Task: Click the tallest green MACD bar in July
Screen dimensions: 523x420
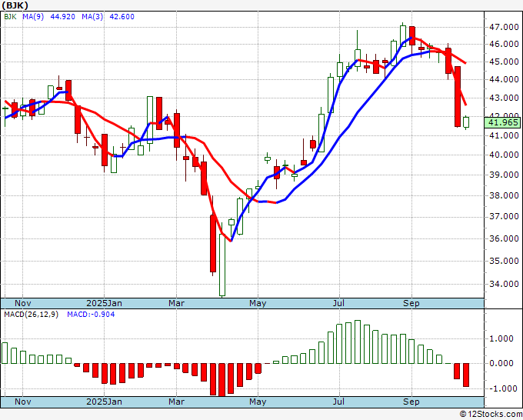Action: tap(358, 342)
